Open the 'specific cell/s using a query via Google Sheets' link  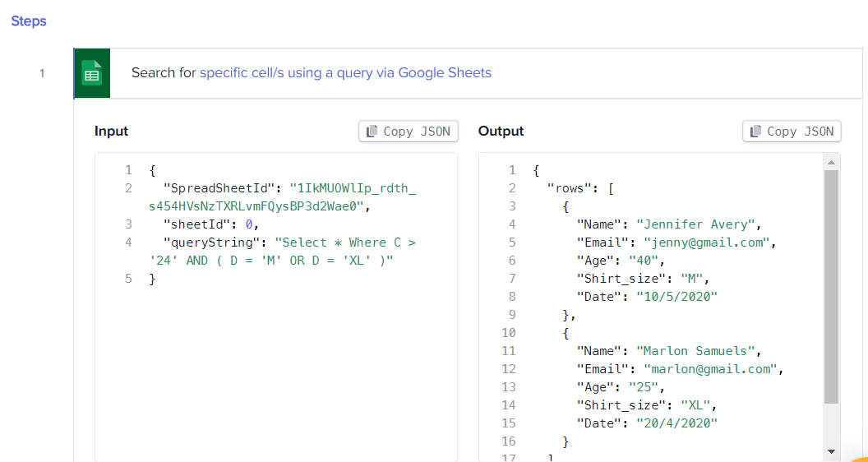(345, 72)
